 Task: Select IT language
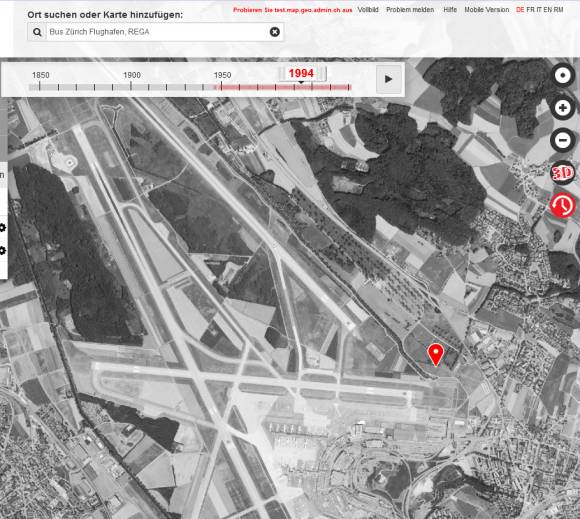[x=539, y=10]
